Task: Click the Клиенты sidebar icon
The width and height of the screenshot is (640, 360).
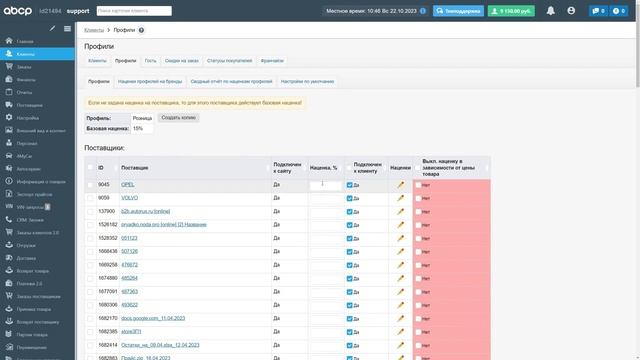Action: [9, 53]
